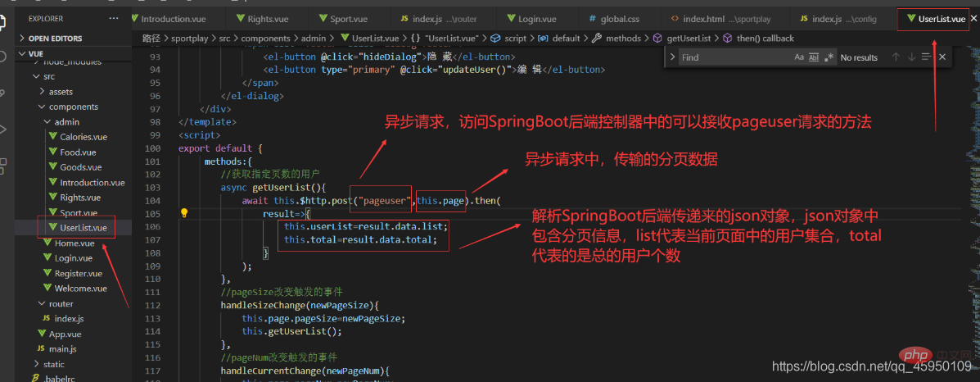The width and height of the screenshot is (980, 382).
Task: Toggle Use Regular Expression in Find
Action: coord(829,57)
